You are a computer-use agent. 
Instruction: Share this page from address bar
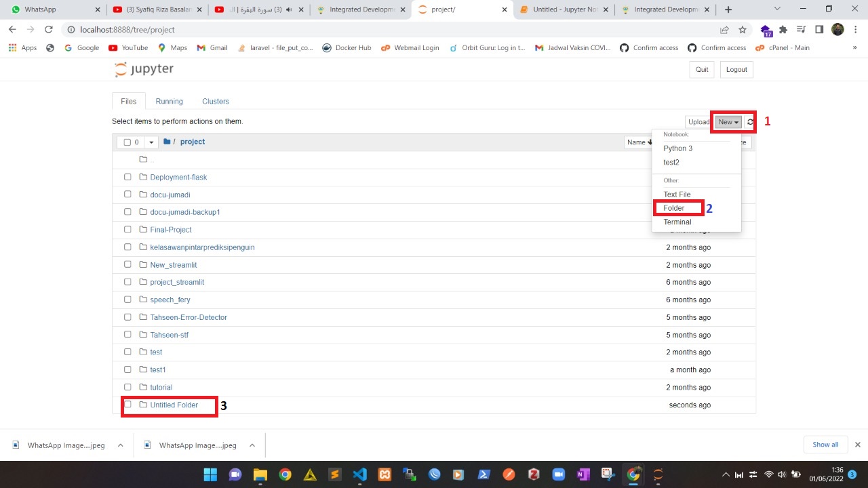724,30
